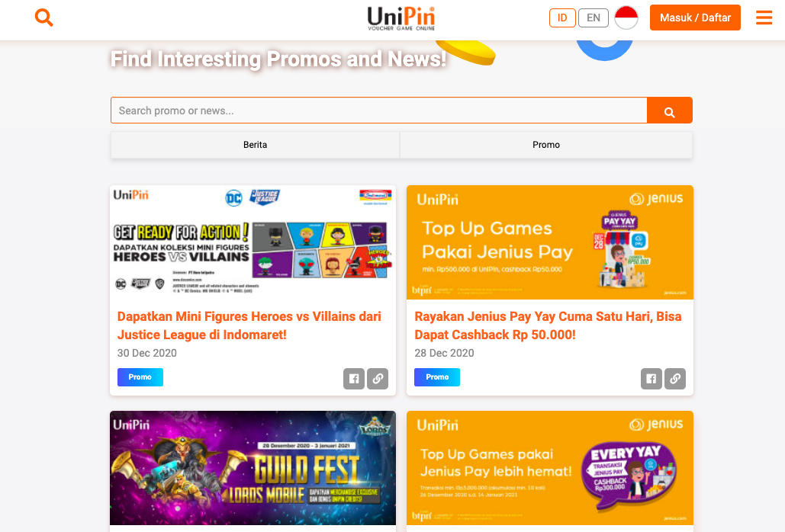Copy link for Mini Figures promo
The image size is (785, 532).
(x=378, y=379)
